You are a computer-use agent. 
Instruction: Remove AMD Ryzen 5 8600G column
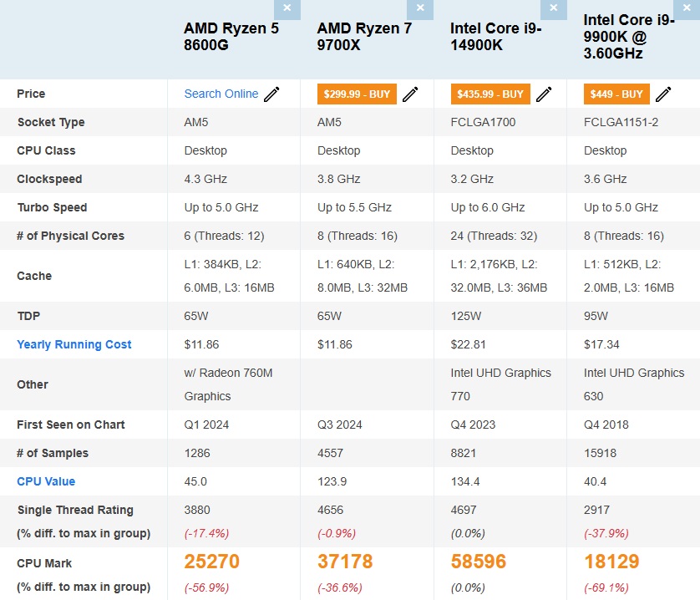click(x=287, y=8)
